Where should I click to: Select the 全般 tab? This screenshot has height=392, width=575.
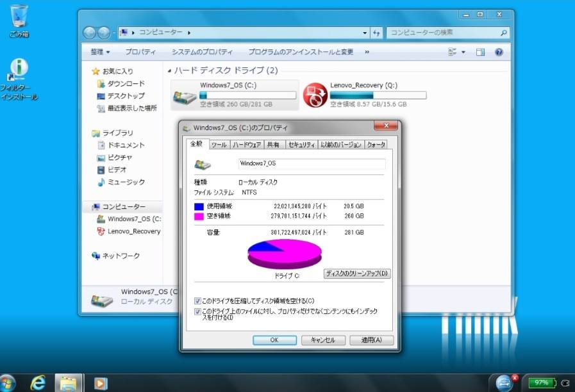(197, 143)
